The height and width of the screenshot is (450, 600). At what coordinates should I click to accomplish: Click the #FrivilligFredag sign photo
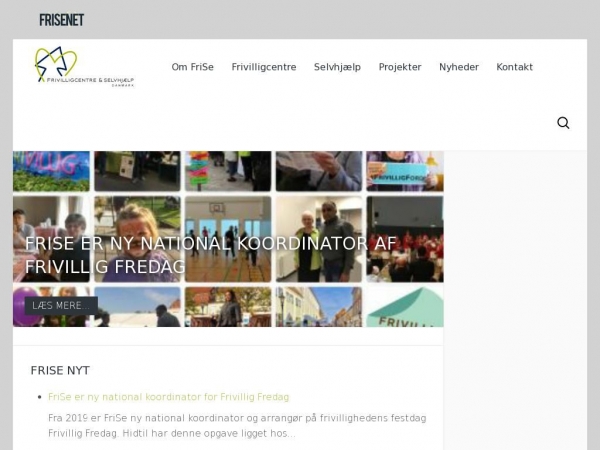click(405, 171)
